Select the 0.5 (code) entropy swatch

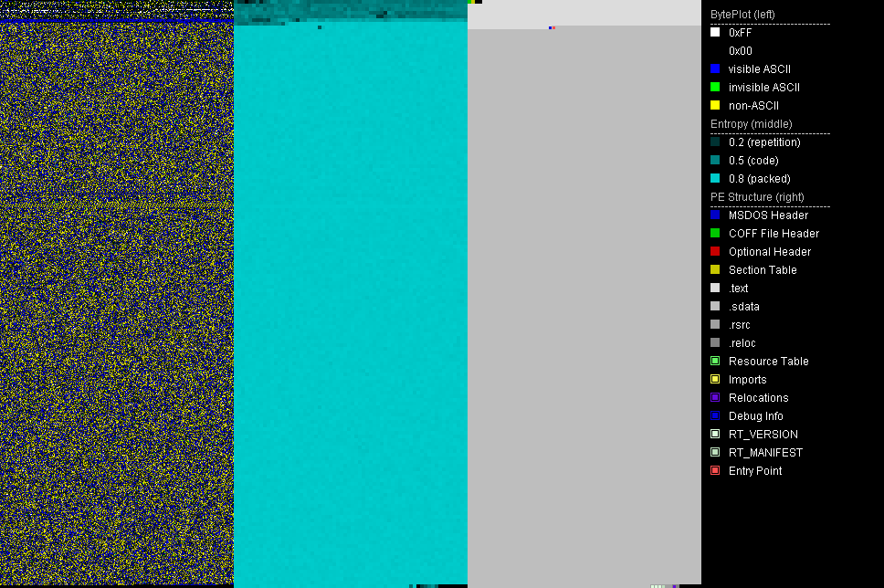[715, 161]
